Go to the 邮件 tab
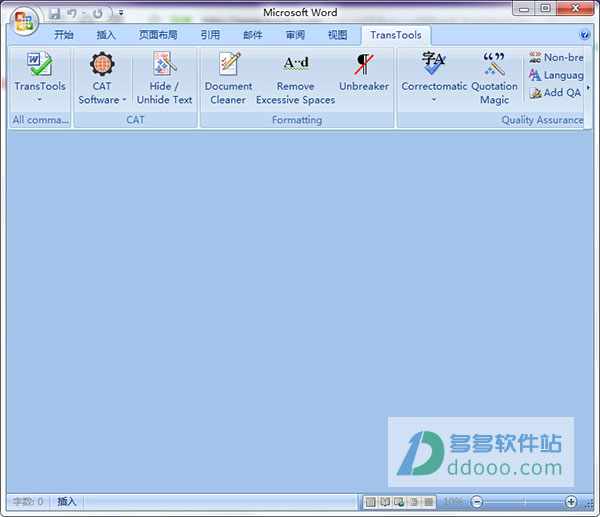 tap(253, 35)
